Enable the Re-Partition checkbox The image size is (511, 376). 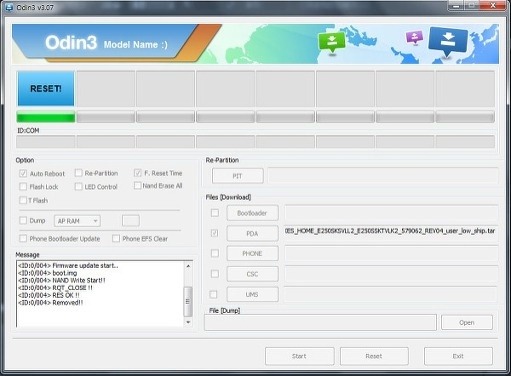78,173
